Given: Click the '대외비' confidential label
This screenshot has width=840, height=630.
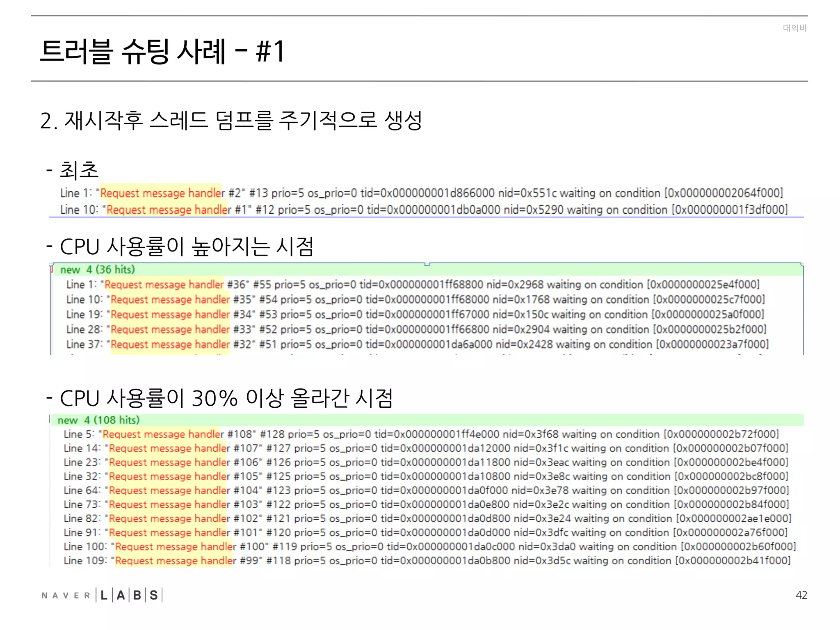Looking at the screenshot, I should (794, 28).
